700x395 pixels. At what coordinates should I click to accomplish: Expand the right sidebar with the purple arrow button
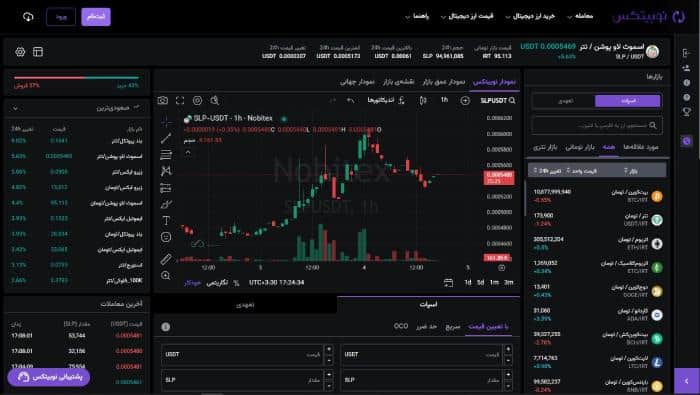tap(687, 381)
